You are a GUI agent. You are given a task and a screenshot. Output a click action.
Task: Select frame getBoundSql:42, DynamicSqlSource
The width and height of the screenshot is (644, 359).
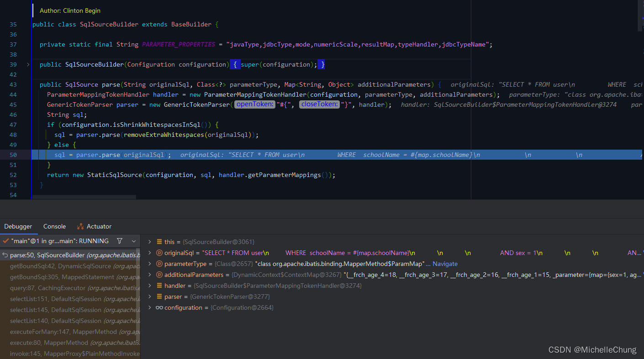pyautogui.click(x=70, y=266)
